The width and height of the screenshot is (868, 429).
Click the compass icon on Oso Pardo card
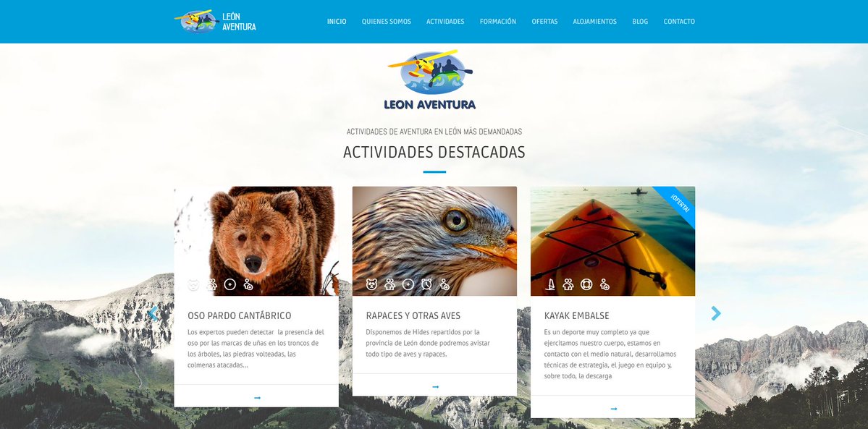[229, 284]
